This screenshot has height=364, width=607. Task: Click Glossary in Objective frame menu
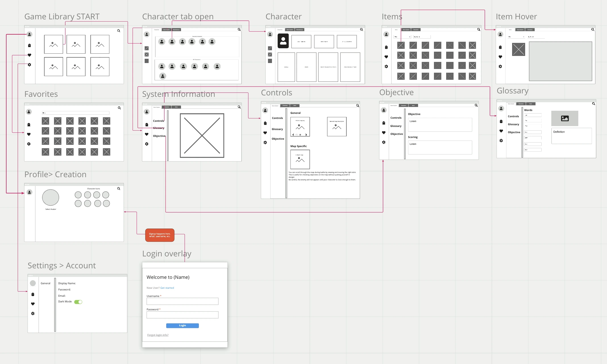click(x=396, y=126)
